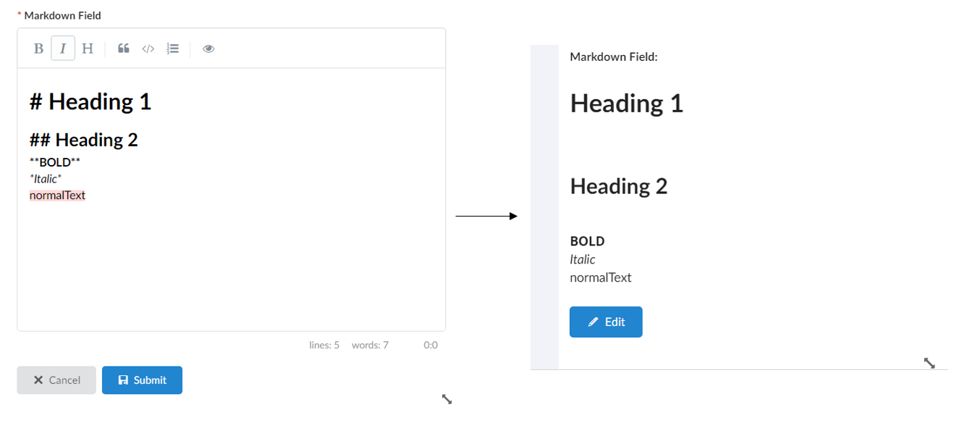Submit the markdown form

point(142,380)
